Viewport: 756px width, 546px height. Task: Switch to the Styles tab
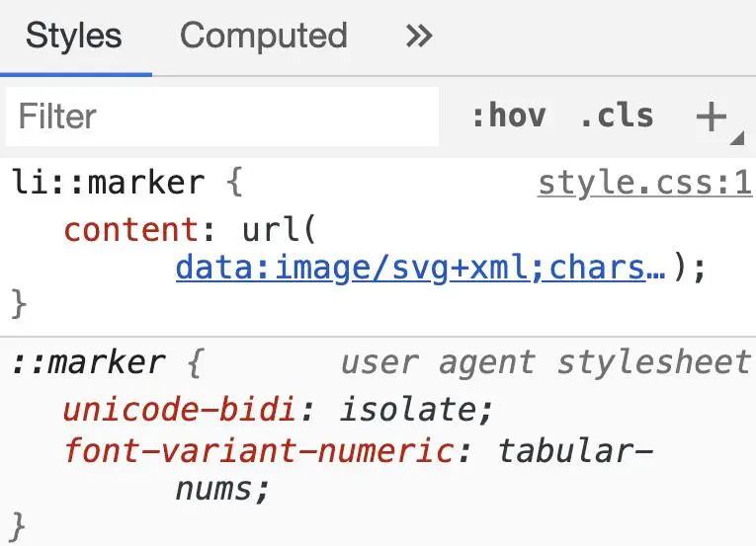[74, 37]
